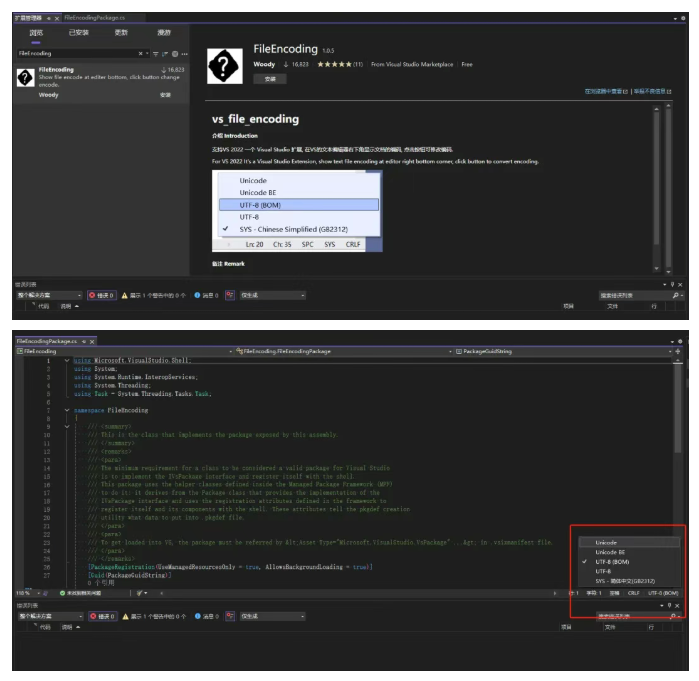This screenshot has height=681, width=699.
Task: Open the FileEncoding project dropdown in navigation bar
Action: tap(124, 352)
